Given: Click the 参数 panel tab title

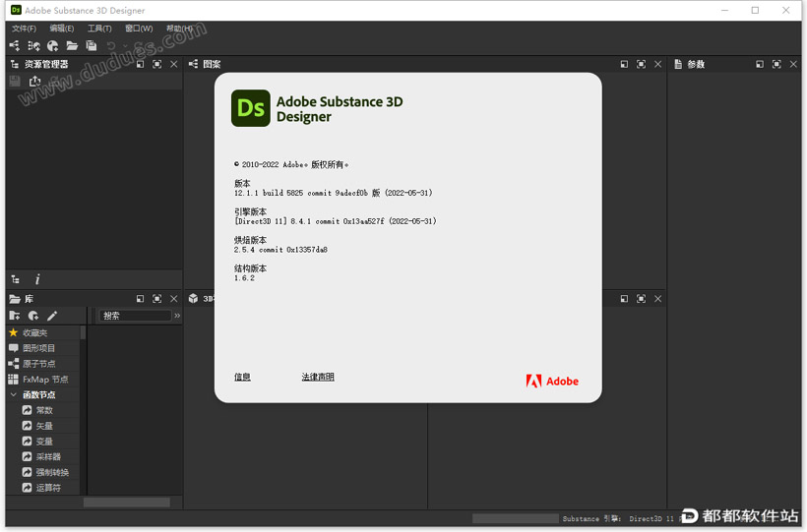Looking at the screenshot, I should coord(696,64).
